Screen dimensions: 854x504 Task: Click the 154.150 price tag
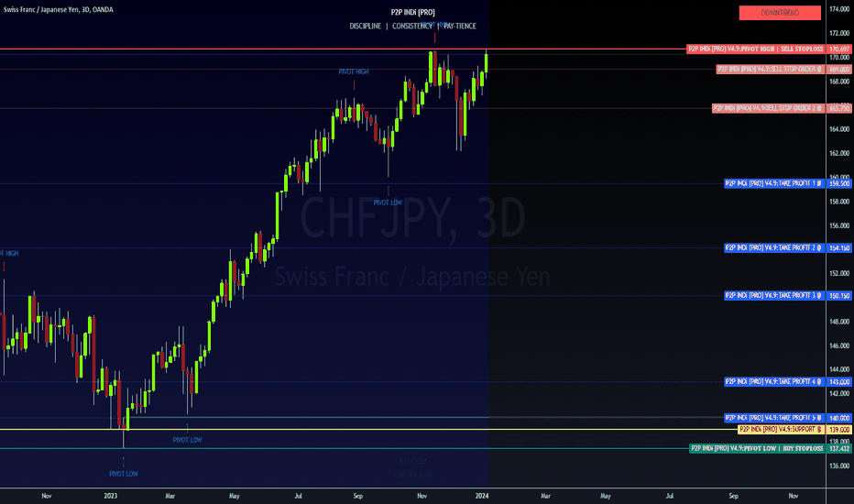(x=839, y=248)
